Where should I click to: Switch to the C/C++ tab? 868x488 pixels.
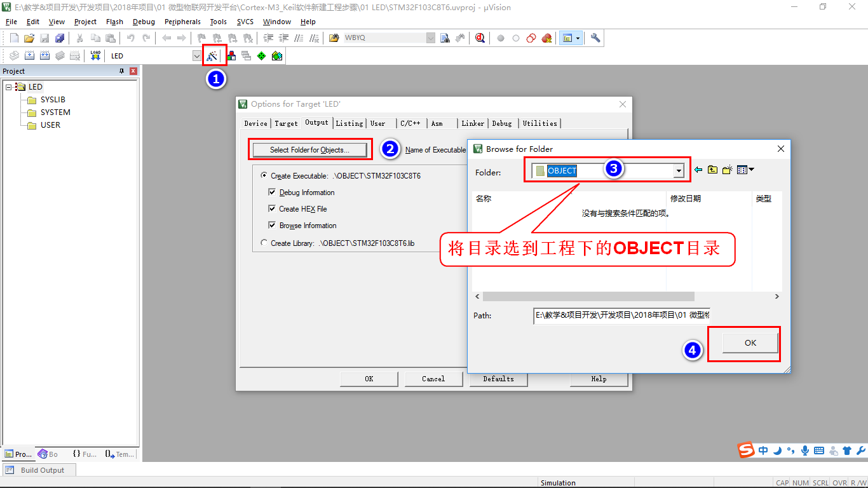click(410, 123)
